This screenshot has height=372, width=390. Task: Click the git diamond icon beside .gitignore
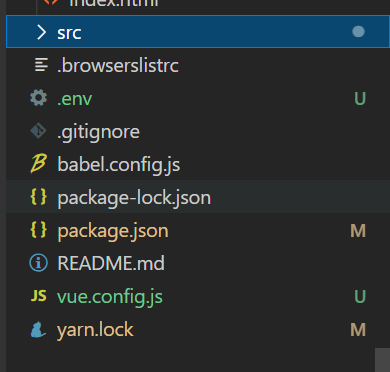[39, 131]
